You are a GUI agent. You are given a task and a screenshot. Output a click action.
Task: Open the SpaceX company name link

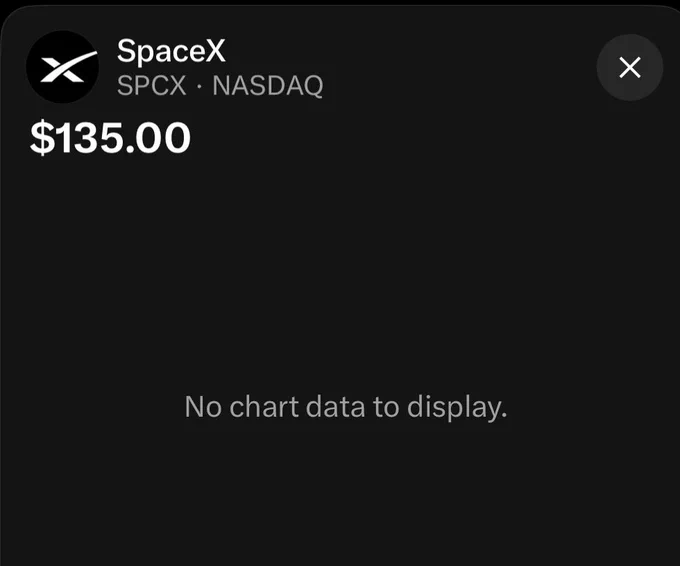point(171,51)
